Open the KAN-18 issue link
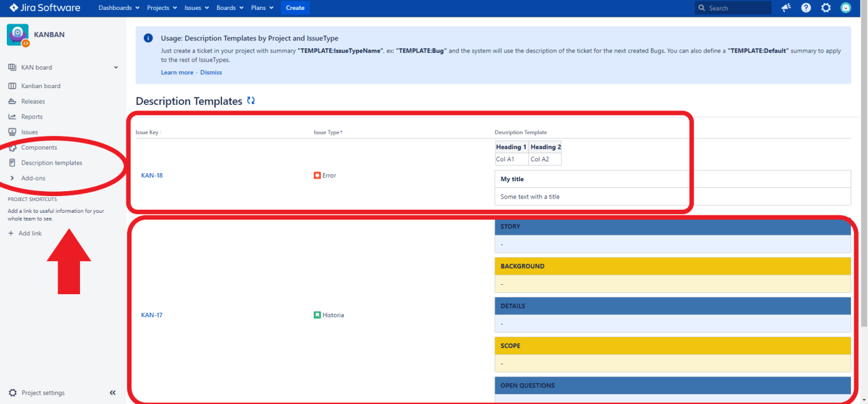Screen dimensions: 868x404 [152, 176]
